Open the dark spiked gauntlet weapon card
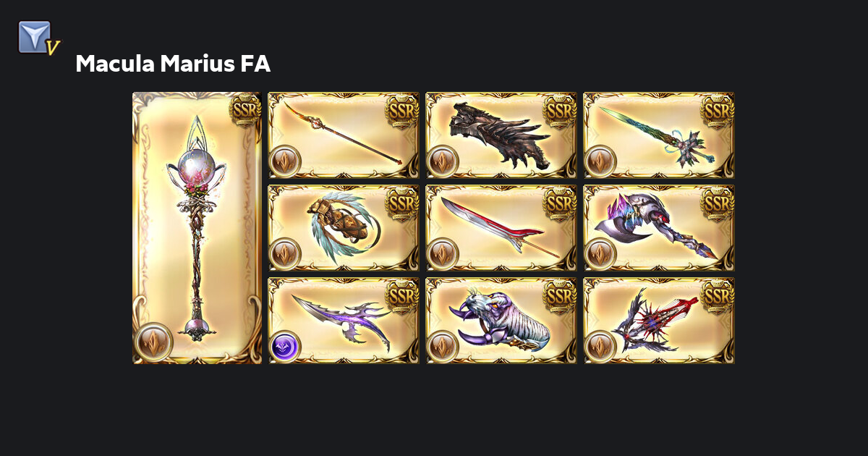868x456 pixels. [x=501, y=135]
